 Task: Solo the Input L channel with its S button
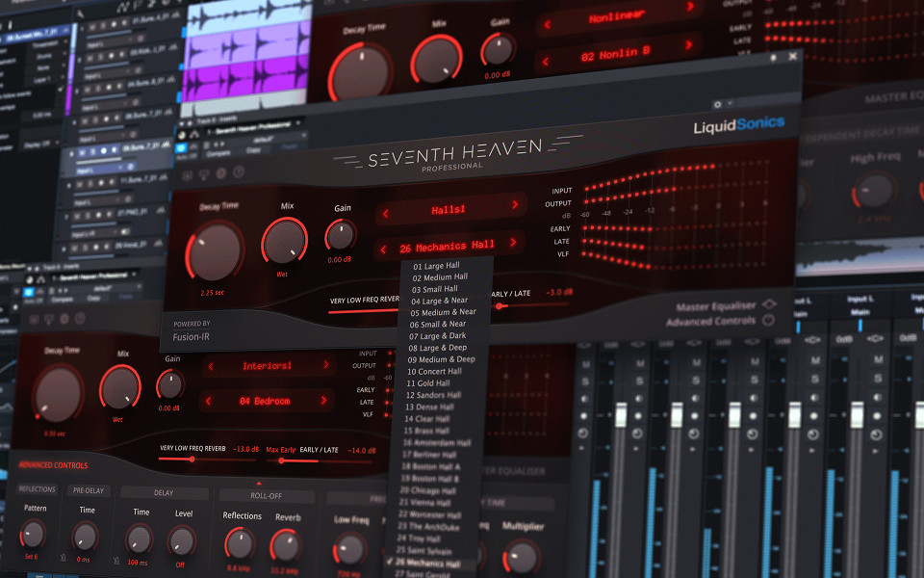(875, 376)
